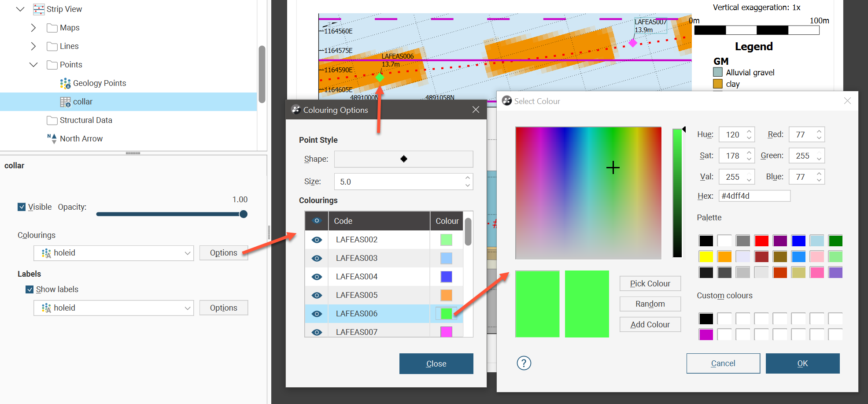
Task: Click the collar table icon in tree
Action: coord(65,102)
